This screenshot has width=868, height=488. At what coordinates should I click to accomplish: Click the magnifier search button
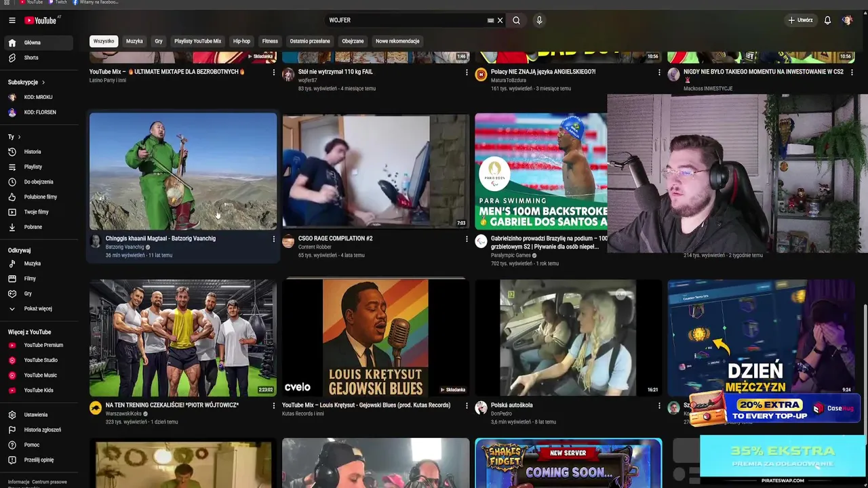coord(516,20)
